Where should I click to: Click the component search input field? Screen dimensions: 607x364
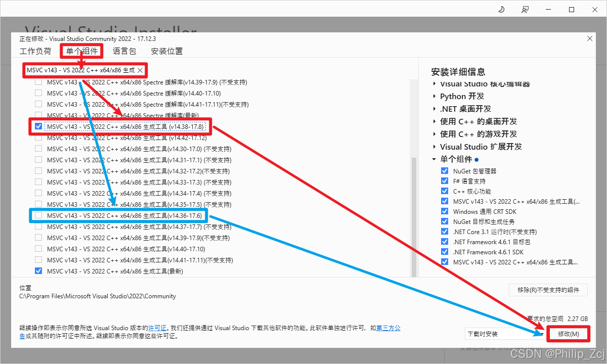click(x=81, y=70)
